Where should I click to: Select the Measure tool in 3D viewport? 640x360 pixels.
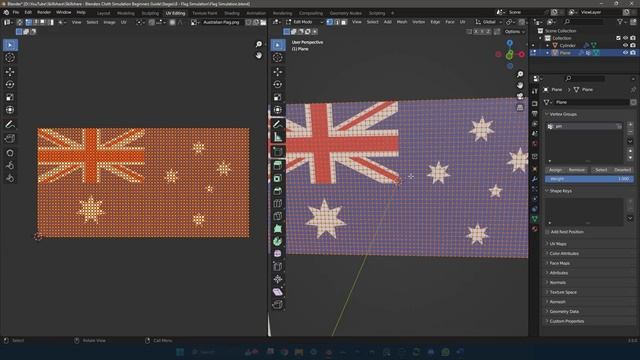pyautogui.click(x=278, y=137)
